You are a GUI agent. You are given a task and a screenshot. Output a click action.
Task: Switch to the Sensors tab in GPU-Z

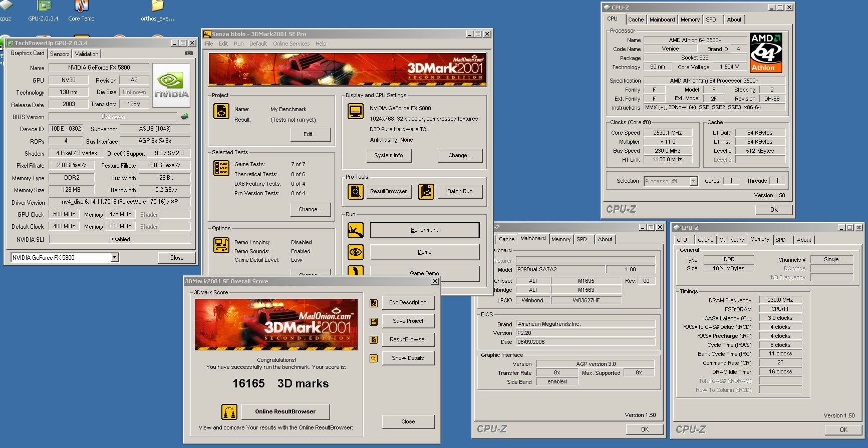tap(60, 54)
